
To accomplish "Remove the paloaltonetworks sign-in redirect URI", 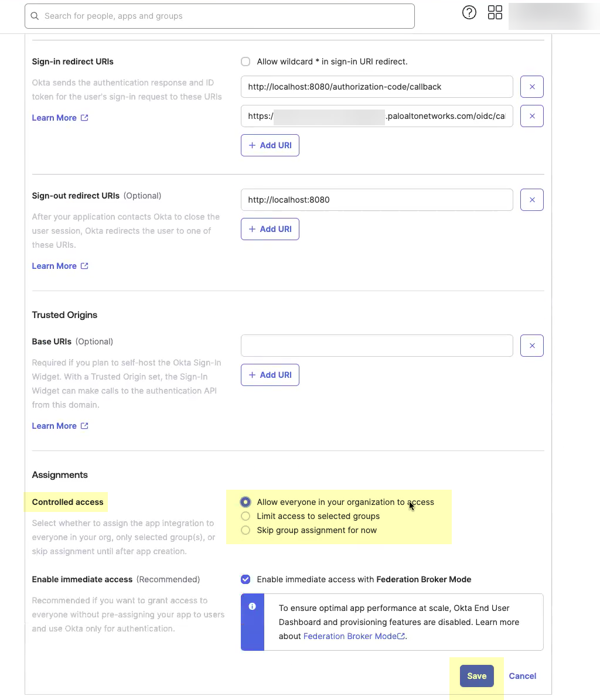I will click(532, 116).
